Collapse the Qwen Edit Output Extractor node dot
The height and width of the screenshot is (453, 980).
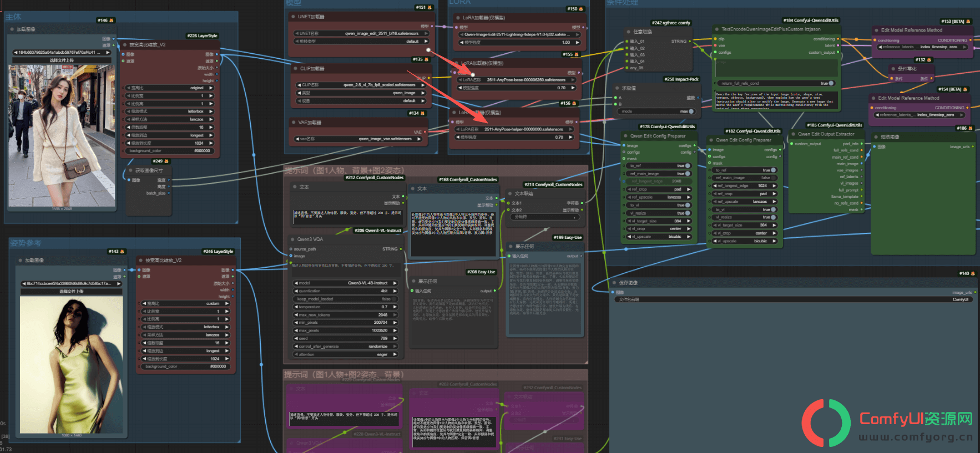(793, 134)
